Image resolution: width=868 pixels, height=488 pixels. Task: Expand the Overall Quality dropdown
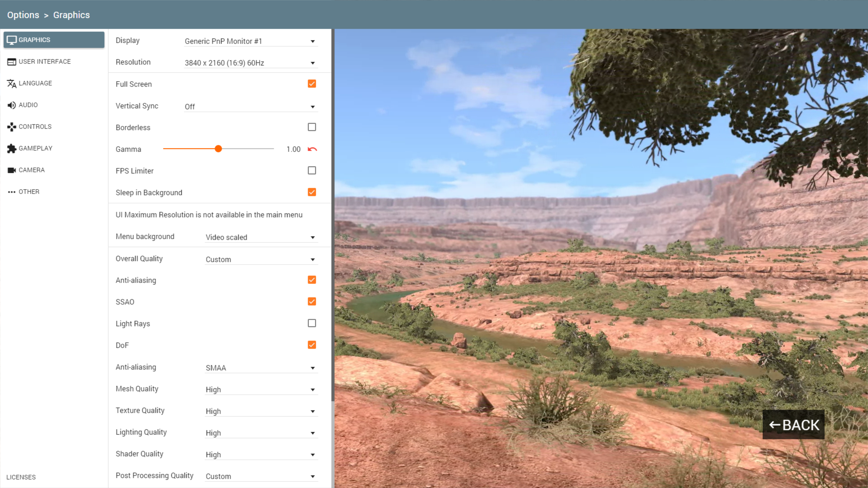click(x=261, y=259)
